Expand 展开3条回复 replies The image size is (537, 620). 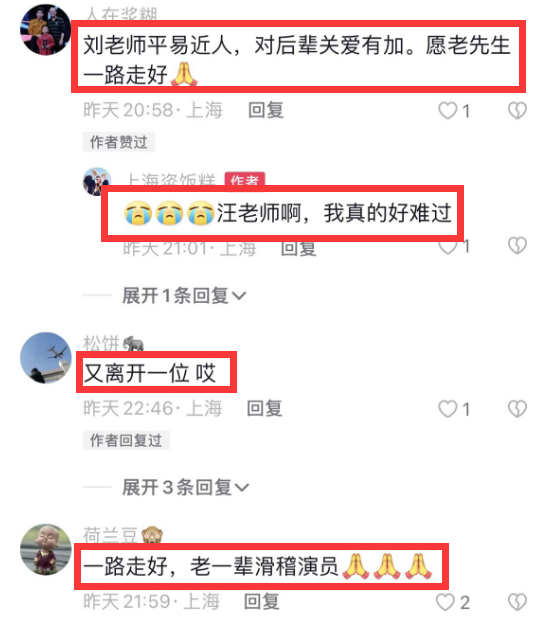tap(185, 487)
